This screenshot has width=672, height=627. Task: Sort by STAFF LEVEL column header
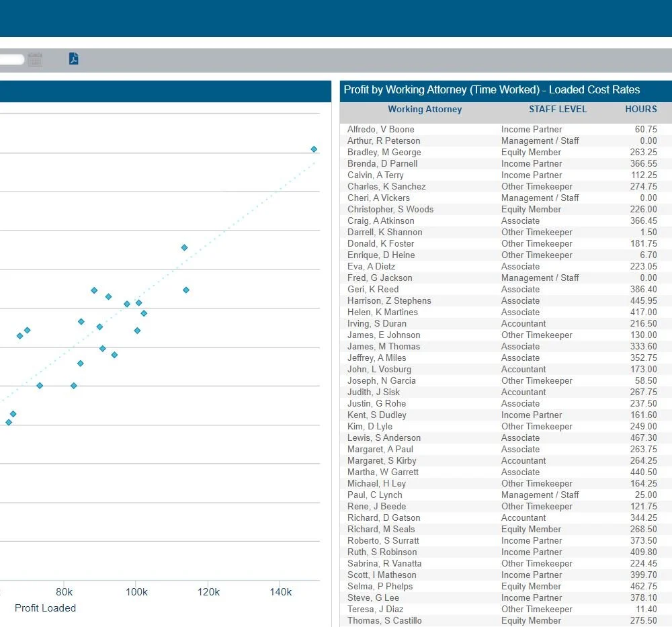tap(558, 110)
